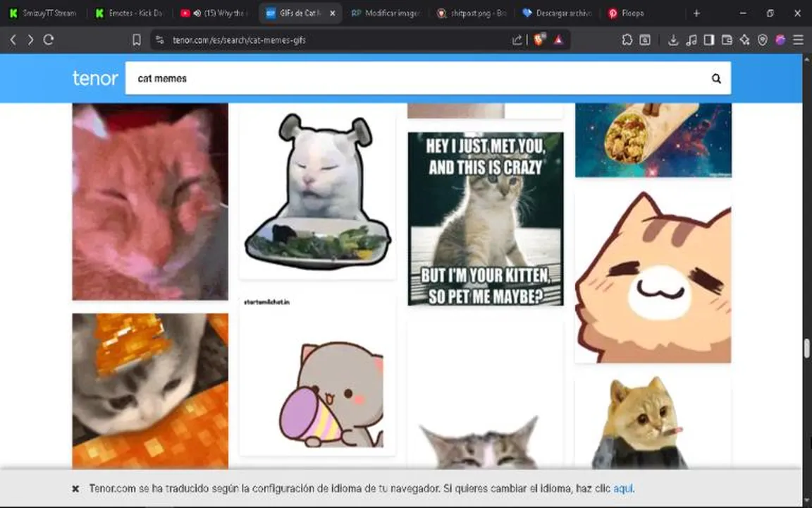Reload the Tenor page
This screenshot has height=508, width=812.
49,40
